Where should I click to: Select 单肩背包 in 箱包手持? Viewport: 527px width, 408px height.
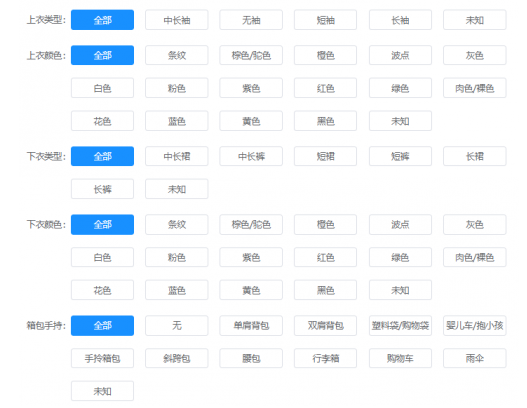tap(251, 325)
